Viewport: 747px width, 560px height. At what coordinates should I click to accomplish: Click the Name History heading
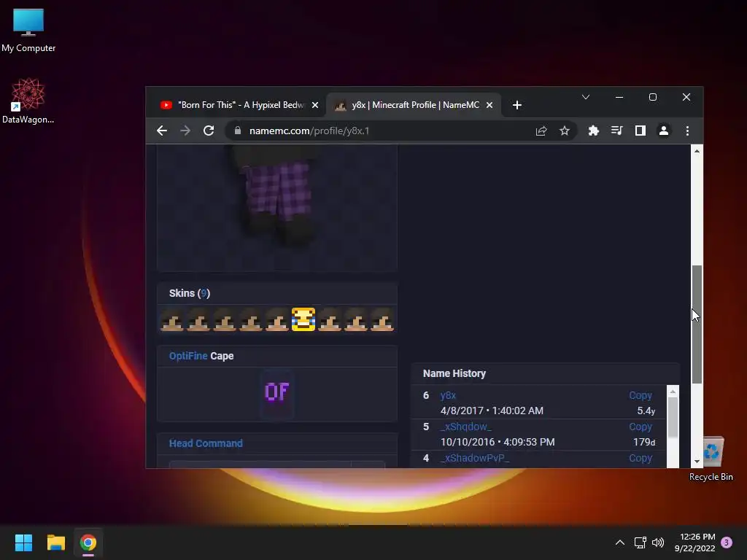454,373
